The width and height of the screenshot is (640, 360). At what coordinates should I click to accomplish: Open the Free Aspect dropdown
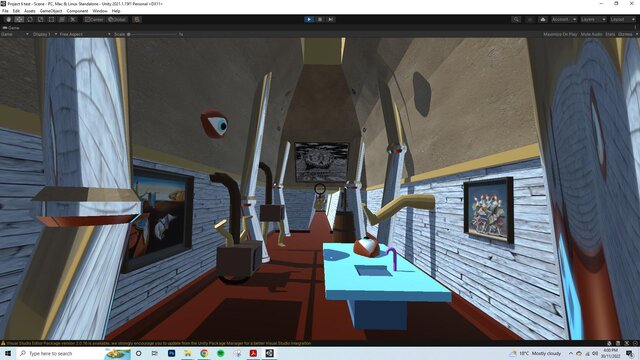click(x=85, y=34)
